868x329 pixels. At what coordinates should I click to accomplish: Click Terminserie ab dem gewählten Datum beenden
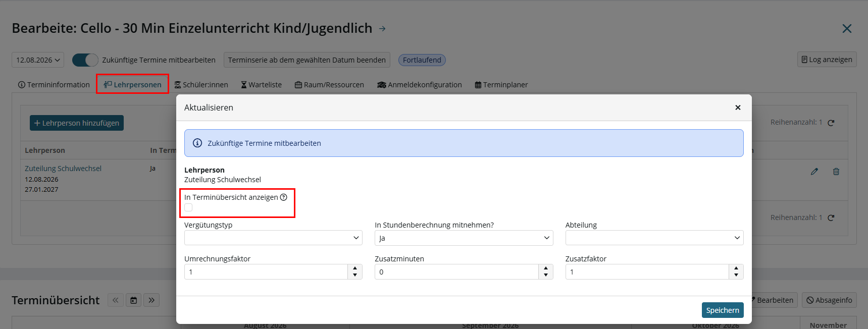307,60
